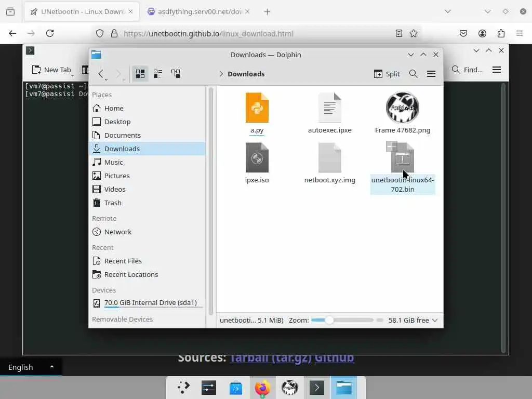Click the selection plus marker on unetbootin file
The height and width of the screenshot is (399, 532).
click(x=392, y=147)
